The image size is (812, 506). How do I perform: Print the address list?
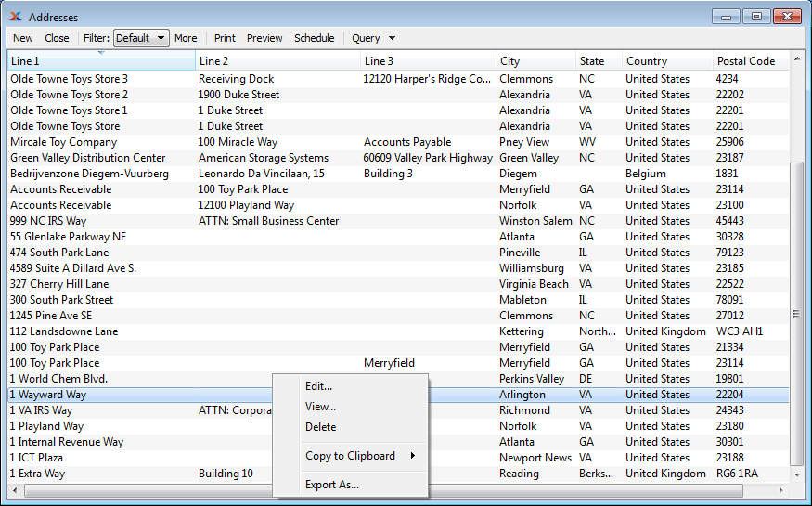tap(225, 38)
